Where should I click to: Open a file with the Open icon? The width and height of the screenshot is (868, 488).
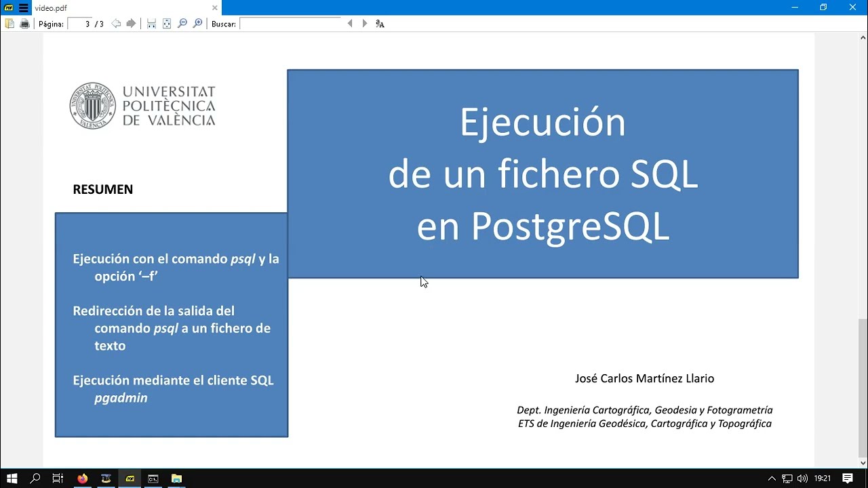[9, 24]
